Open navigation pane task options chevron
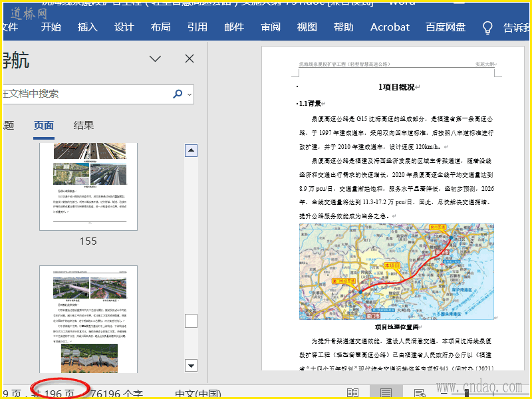532x399 pixels. [x=155, y=59]
